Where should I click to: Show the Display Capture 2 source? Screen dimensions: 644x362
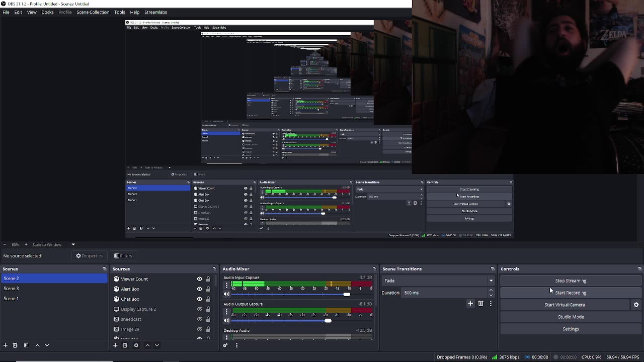pos(199,309)
